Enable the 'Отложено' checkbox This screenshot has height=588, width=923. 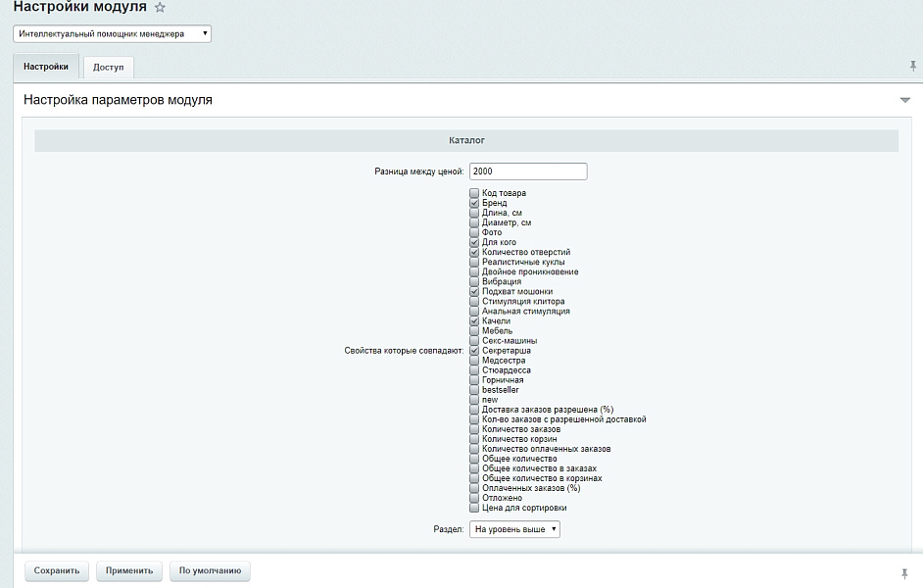pos(474,498)
